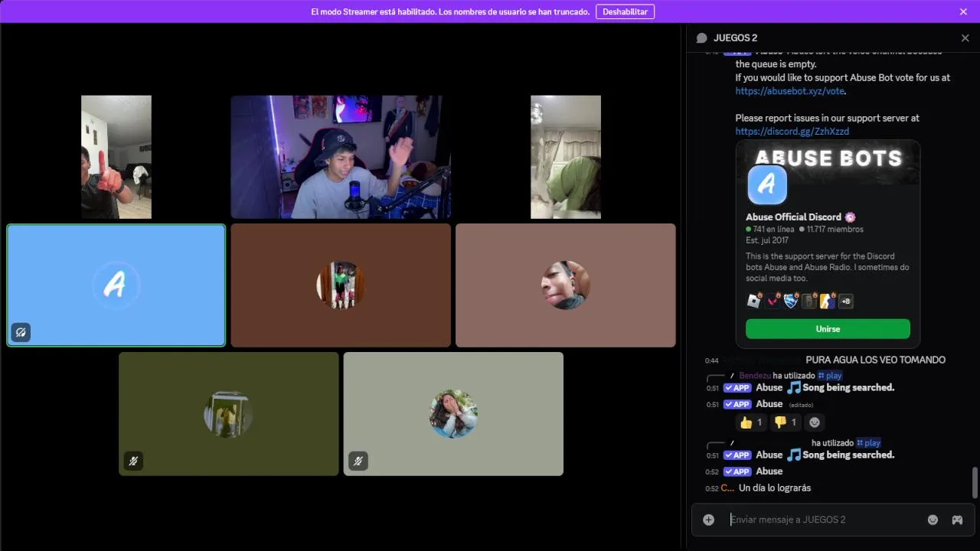Click the muted mic icon on the olive tile
Image resolution: width=980 pixels, height=551 pixels.
(x=133, y=461)
